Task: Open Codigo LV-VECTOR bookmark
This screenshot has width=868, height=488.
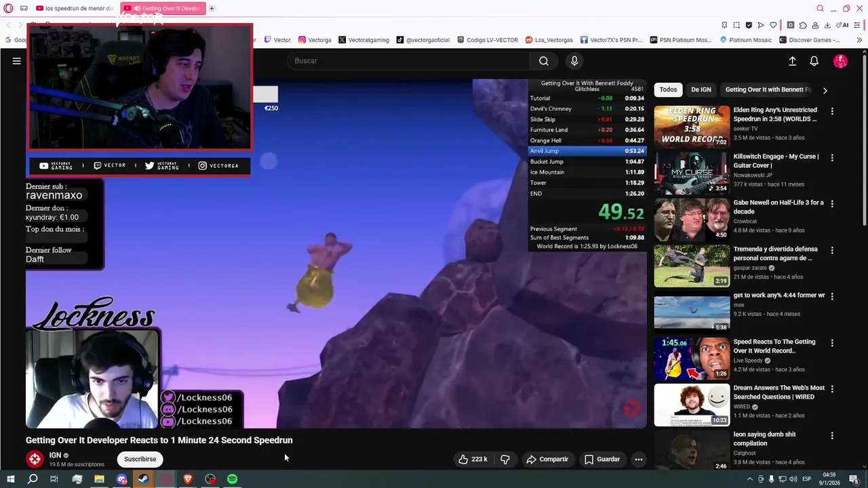Action: tap(488, 40)
